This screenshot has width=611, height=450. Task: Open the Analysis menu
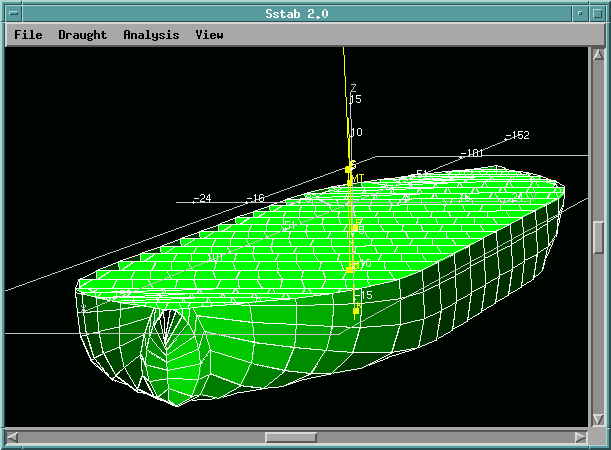pos(151,35)
